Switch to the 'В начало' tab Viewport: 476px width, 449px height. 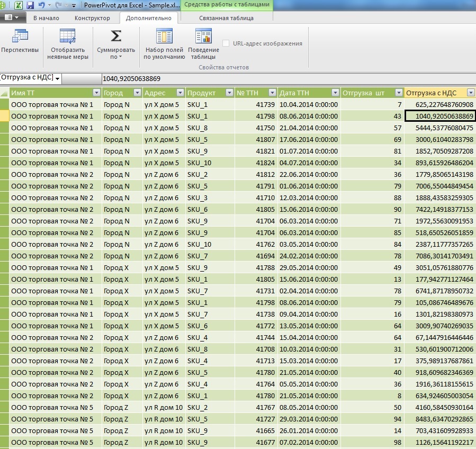click(x=46, y=18)
